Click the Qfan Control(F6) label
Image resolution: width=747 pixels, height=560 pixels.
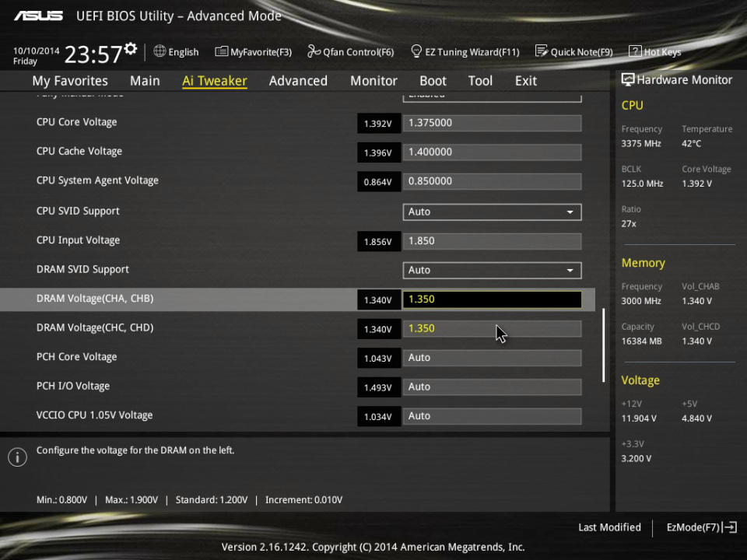coord(358,52)
